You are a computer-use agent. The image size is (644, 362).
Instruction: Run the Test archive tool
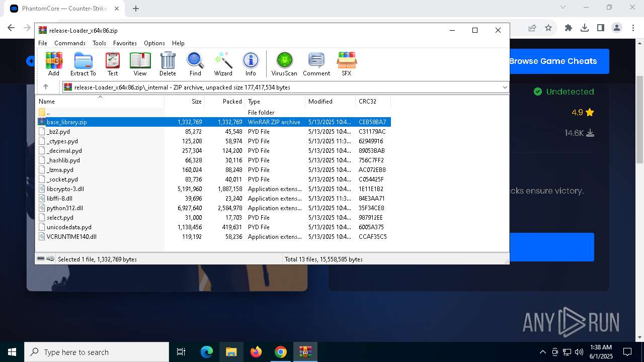pos(113,64)
